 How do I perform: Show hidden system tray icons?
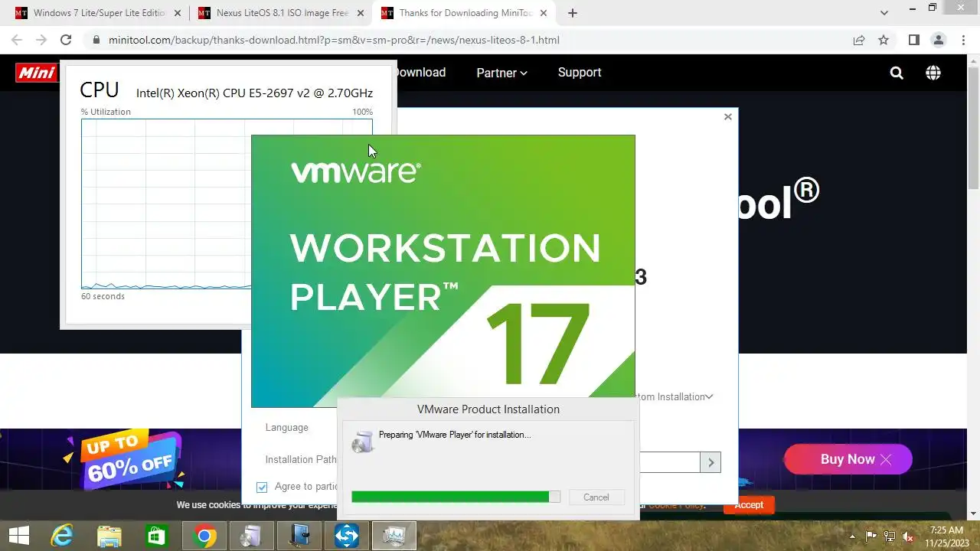tap(853, 536)
